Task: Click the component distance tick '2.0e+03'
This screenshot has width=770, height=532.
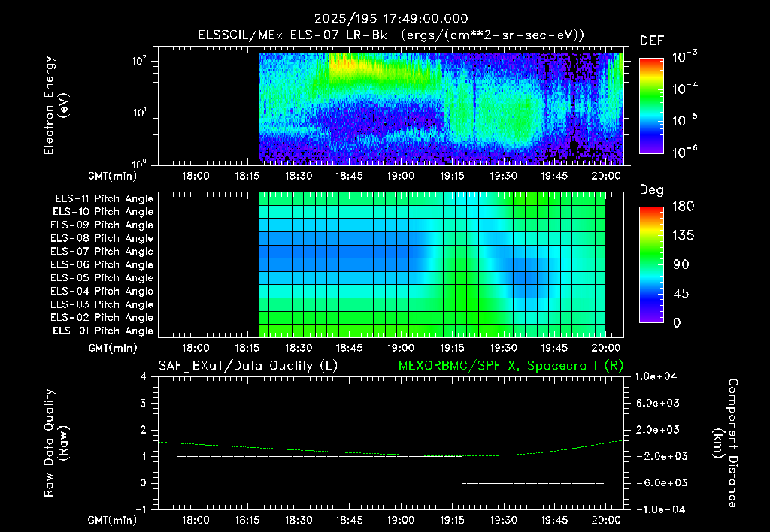Action: pyautogui.click(x=657, y=429)
